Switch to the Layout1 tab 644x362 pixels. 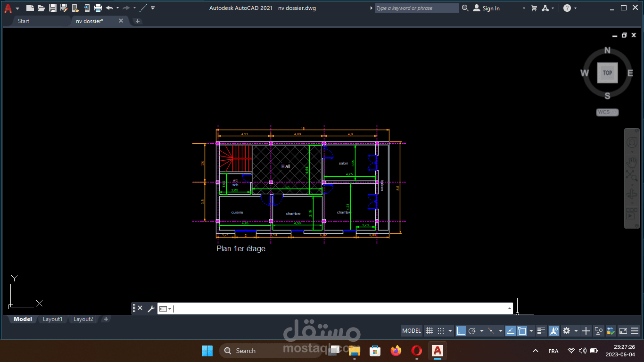click(x=53, y=319)
